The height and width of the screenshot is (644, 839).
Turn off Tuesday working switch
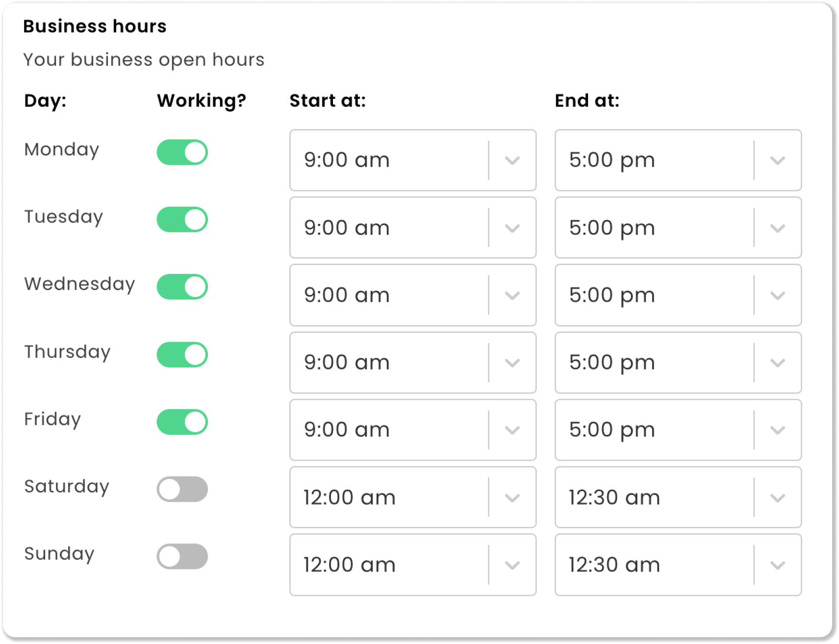(182, 220)
